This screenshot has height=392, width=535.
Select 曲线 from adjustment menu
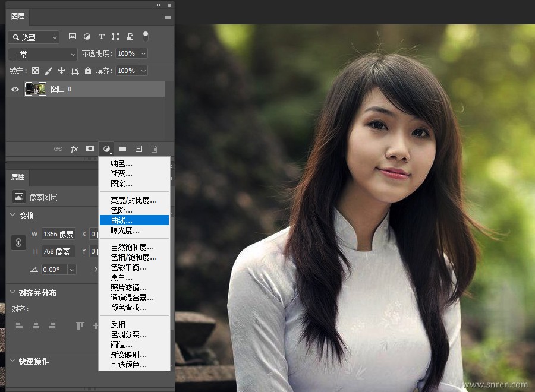[134, 220]
